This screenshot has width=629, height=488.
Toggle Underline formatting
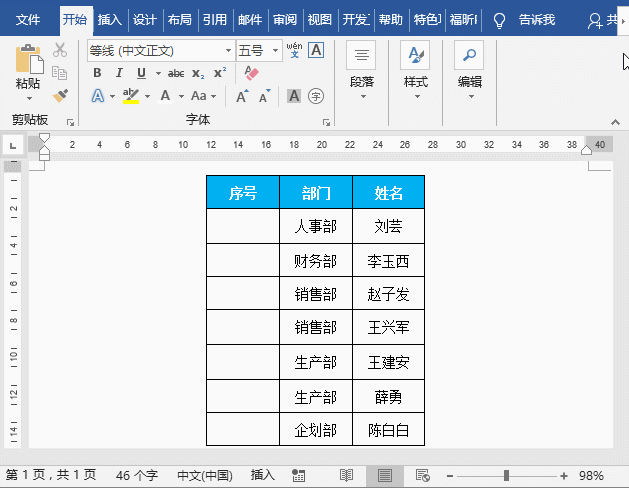coord(141,73)
